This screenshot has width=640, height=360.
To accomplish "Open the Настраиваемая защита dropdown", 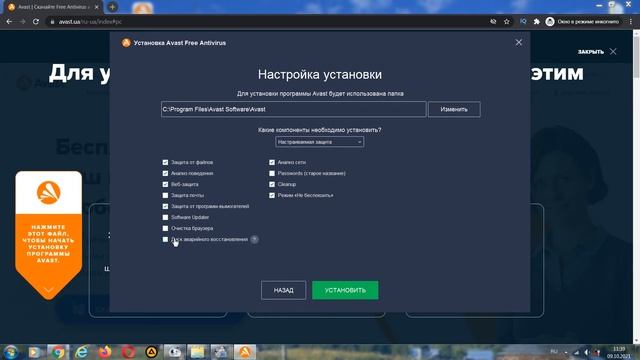I will (320, 142).
